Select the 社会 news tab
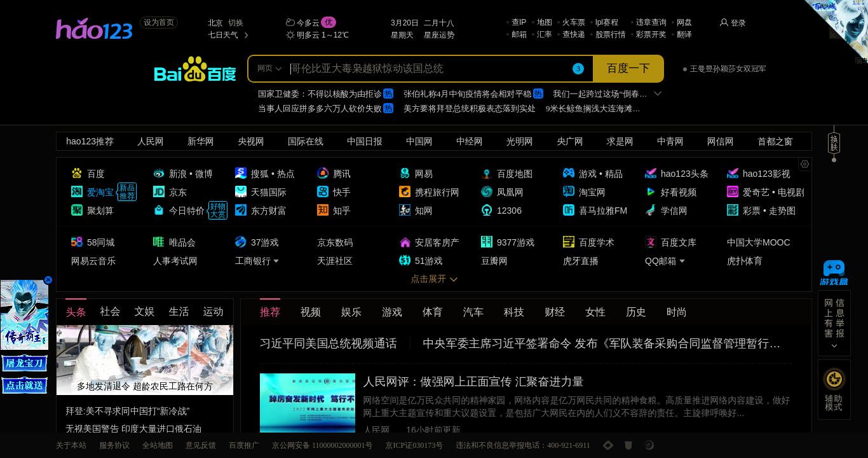Screen dimensions: 868x458 110,312
